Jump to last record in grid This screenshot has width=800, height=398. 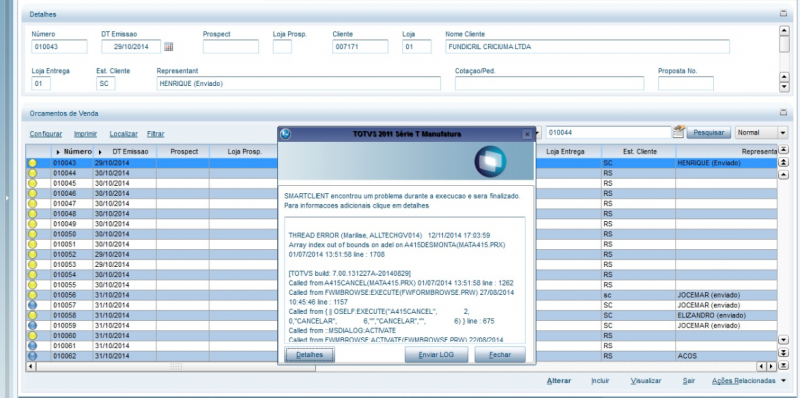tap(783, 365)
